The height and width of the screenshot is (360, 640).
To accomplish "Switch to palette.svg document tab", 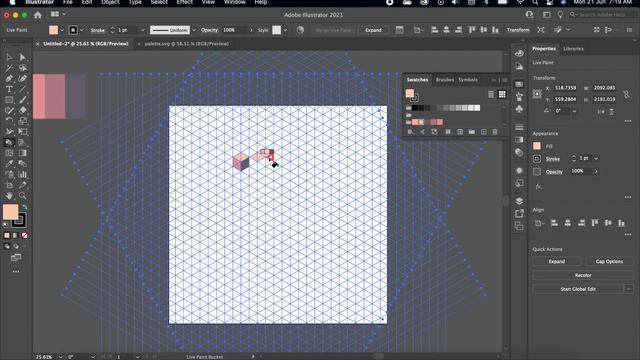I will click(x=187, y=44).
